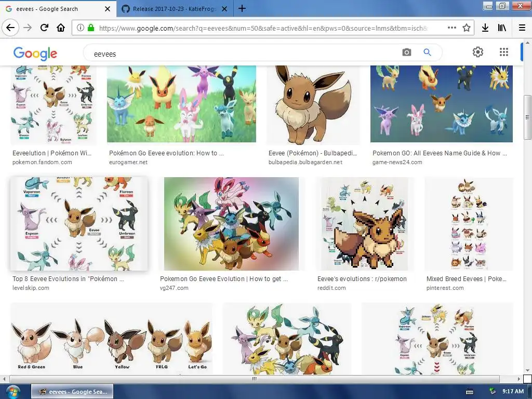Click the eurogamer.net source link
Image resolution: width=532 pixels, height=399 pixels.
click(128, 162)
